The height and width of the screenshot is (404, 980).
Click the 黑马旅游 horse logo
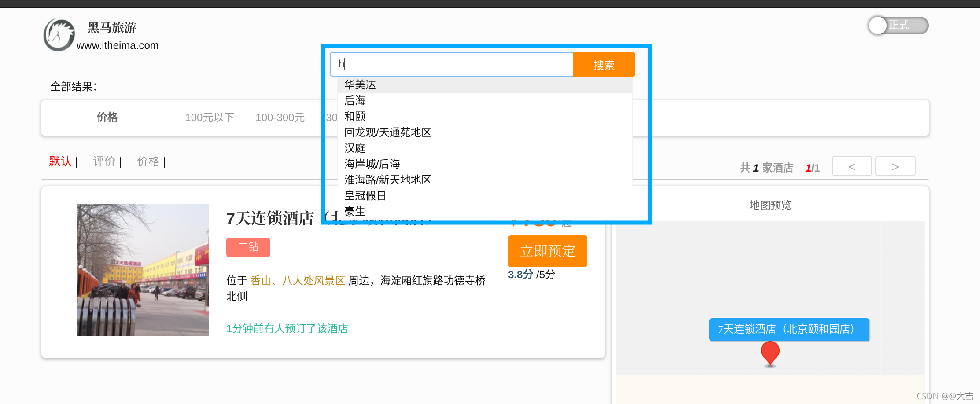coord(59,35)
